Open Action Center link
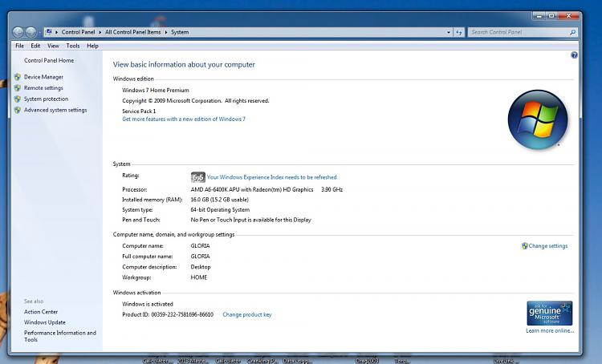This screenshot has height=364, width=602. (41, 312)
